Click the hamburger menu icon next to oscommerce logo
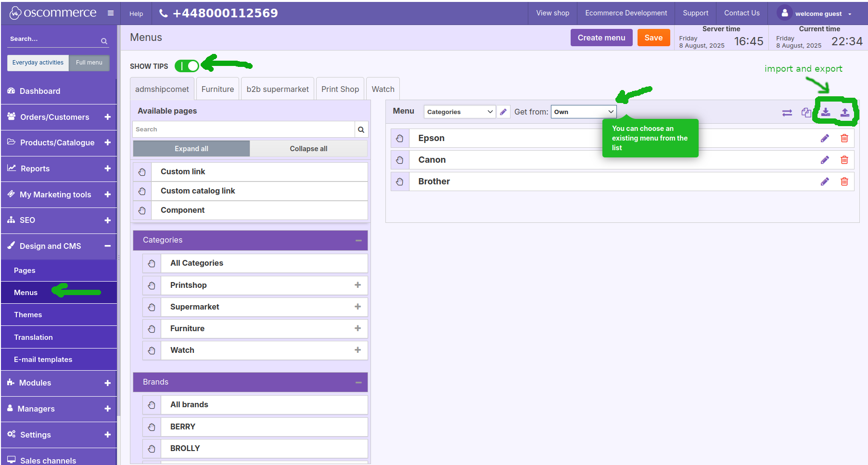This screenshot has width=868, height=465. click(x=111, y=13)
